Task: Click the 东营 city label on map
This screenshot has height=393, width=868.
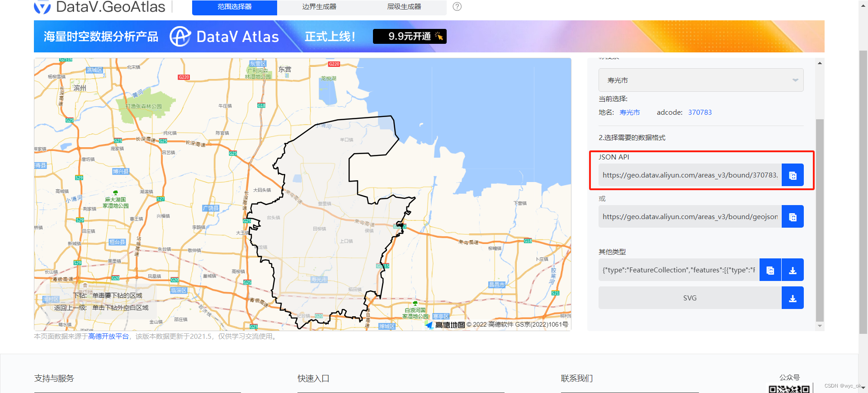Action: (x=285, y=70)
